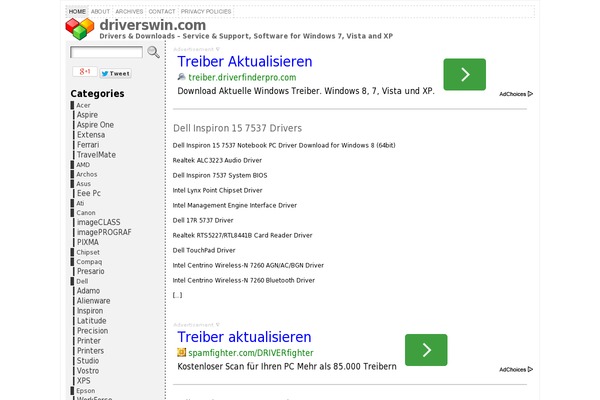600x400 pixels.
Task: Click the [...] read more link
Action: coord(177,295)
